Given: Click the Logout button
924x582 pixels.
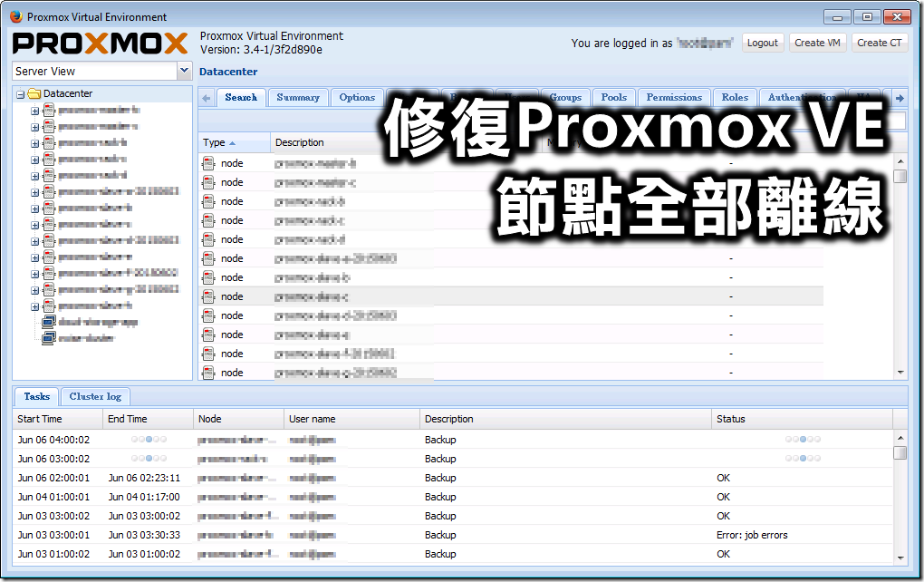Looking at the screenshot, I should click(763, 43).
